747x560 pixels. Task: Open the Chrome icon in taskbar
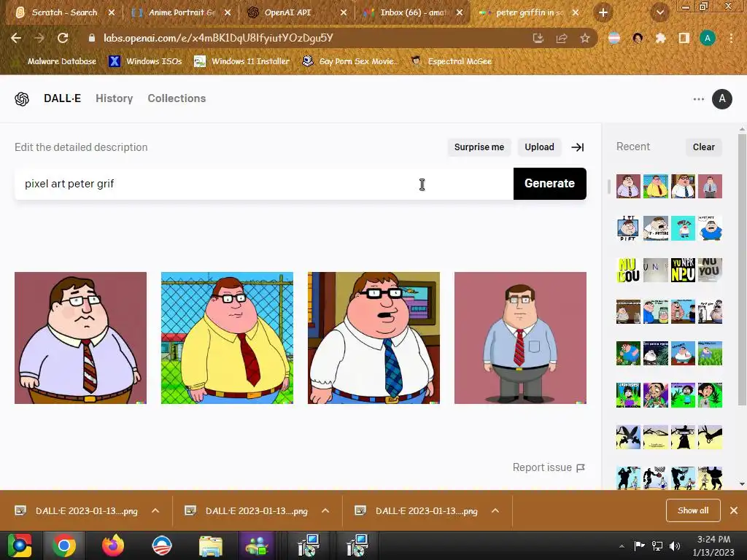pos(64,545)
